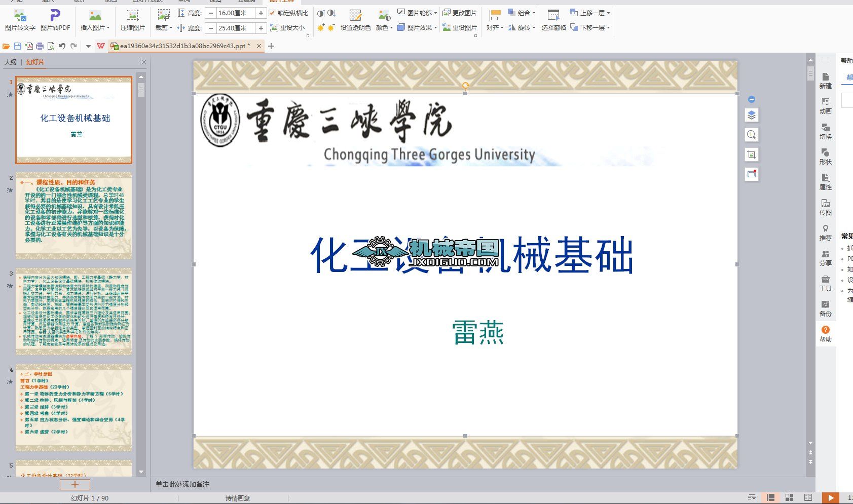Click 重设图片 (reset picture)
853x504 pixels.
460,28
